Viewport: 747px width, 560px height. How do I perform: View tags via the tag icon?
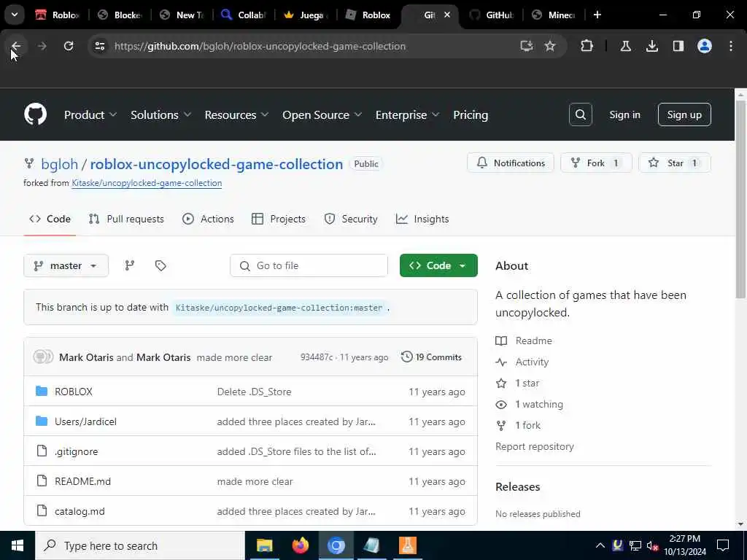pyautogui.click(x=160, y=265)
